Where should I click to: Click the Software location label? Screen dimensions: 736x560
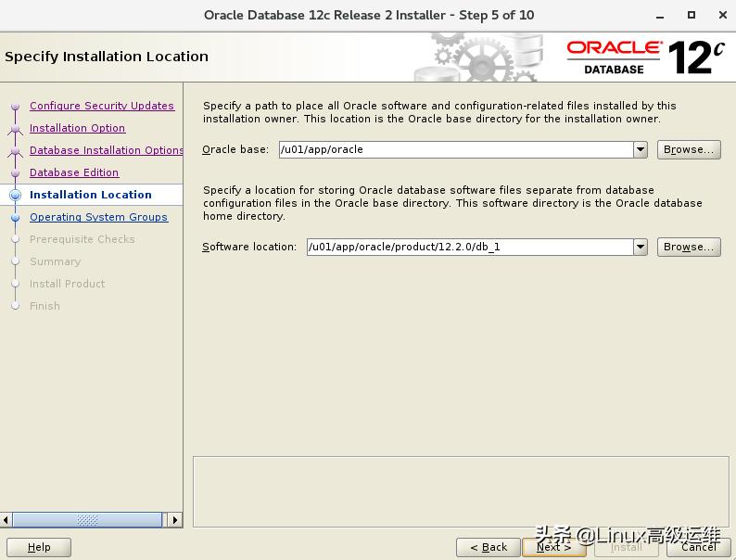(249, 247)
